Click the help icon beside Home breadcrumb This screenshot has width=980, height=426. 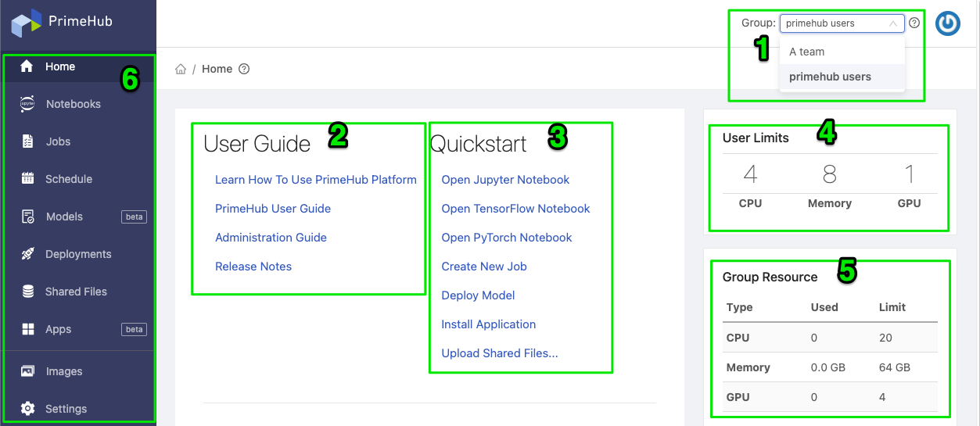[x=244, y=69]
